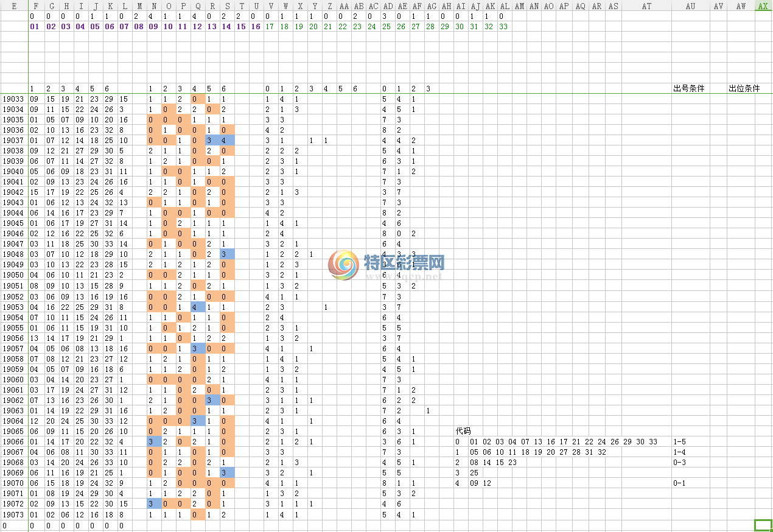The height and width of the screenshot is (532, 773).
Task: Select column header AU
Action: pos(691,5)
